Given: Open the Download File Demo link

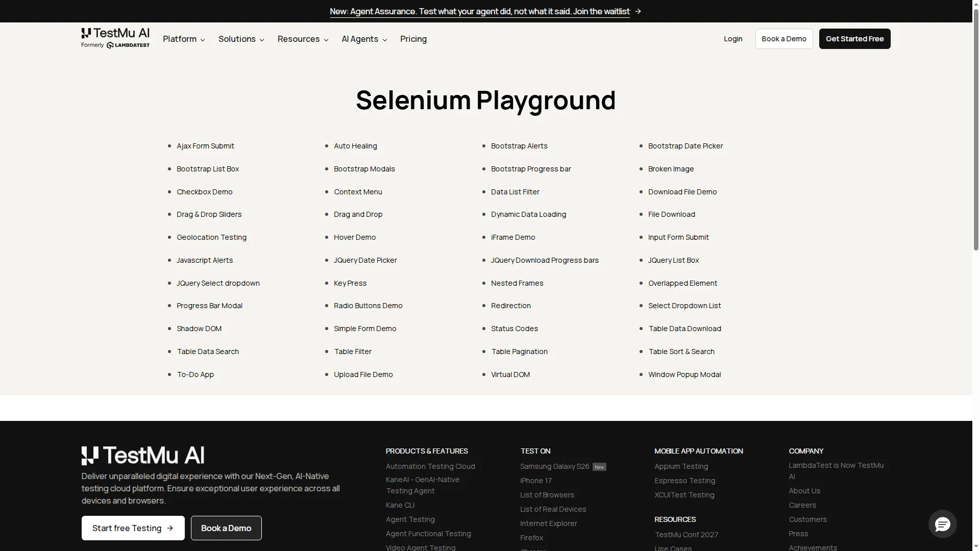Looking at the screenshot, I should (x=682, y=192).
